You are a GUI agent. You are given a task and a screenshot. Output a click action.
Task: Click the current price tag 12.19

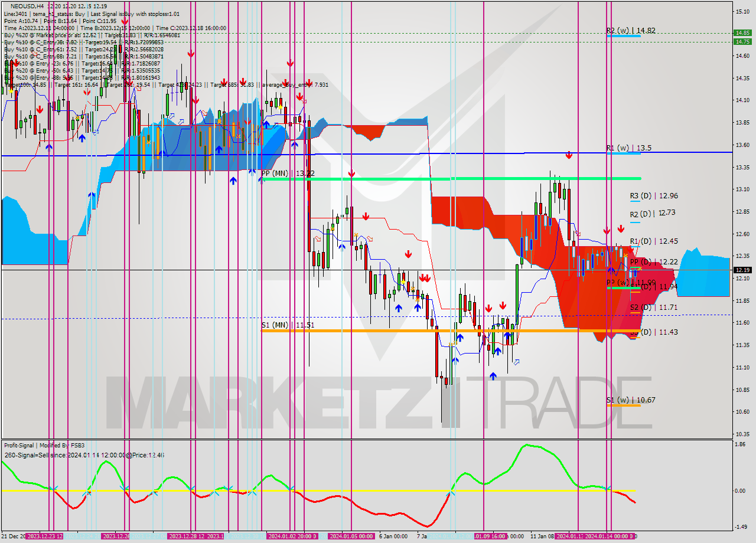(742, 270)
